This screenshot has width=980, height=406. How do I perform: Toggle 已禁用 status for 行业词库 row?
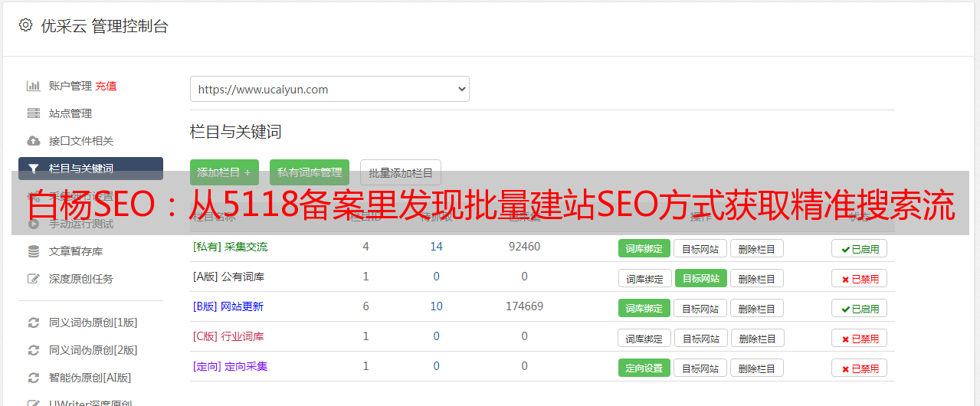[x=860, y=338]
